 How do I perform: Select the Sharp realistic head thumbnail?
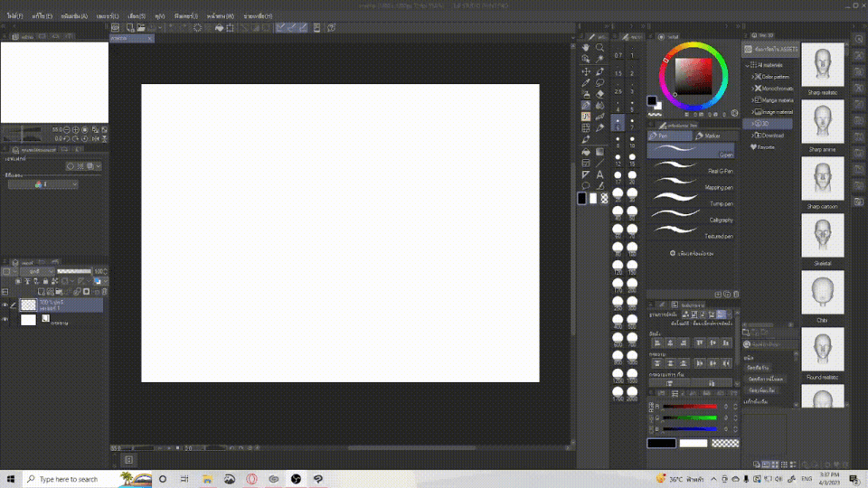(823, 66)
